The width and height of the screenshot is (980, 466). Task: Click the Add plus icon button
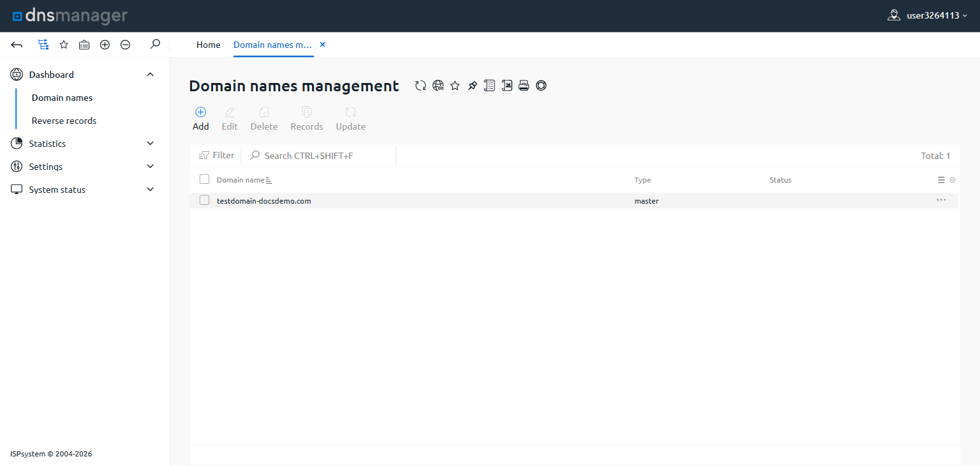pos(200,119)
